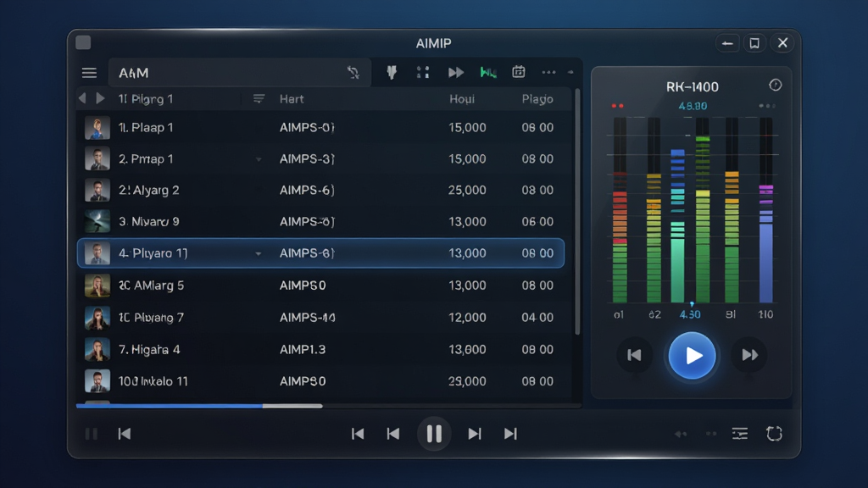
Task: Click the skip-previous button immediately left of main pause
Action: tap(393, 434)
